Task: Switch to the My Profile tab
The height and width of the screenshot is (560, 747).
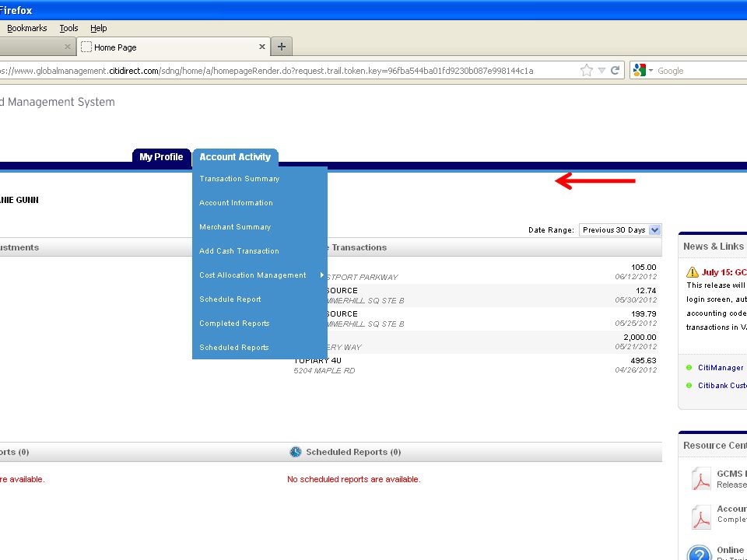Action: click(x=161, y=156)
